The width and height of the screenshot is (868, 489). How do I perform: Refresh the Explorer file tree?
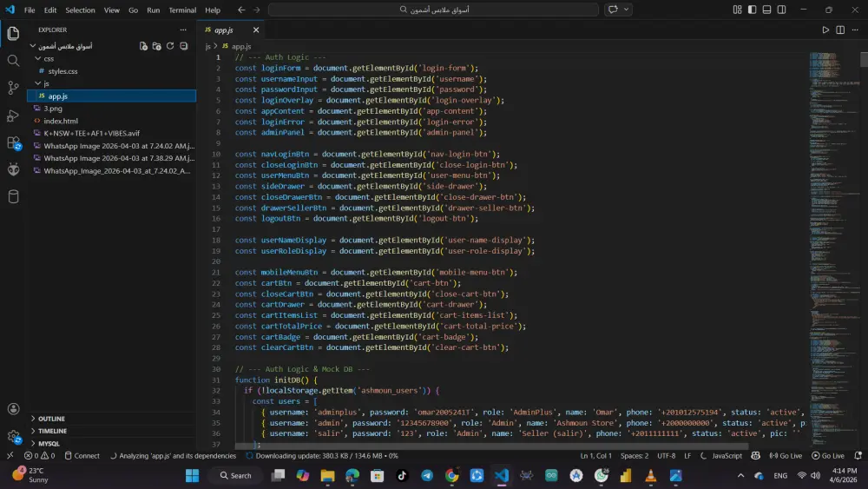click(170, 46)
